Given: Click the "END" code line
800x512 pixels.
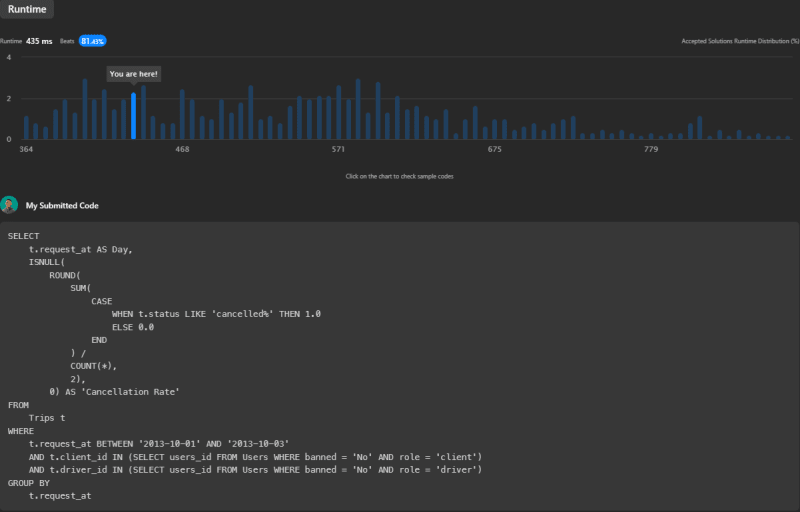Looking at the screenshot, I should [x=99, y=340].
